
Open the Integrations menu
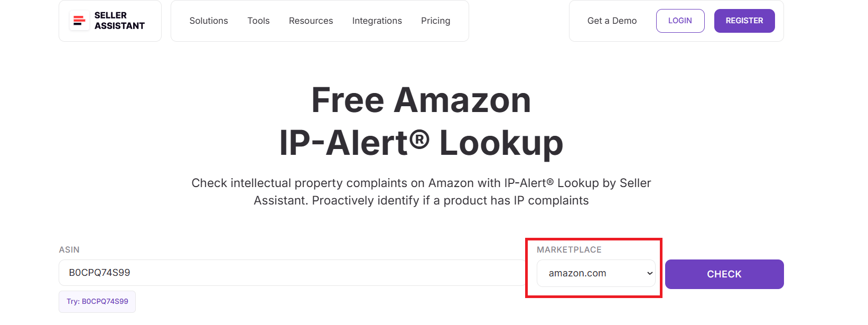[x=377, y=21]
